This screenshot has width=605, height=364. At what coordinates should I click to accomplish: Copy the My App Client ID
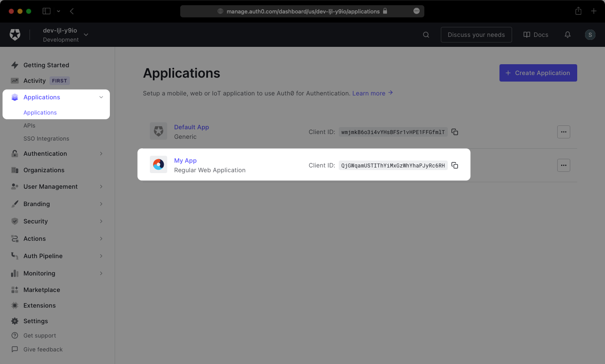coord(454,165)
